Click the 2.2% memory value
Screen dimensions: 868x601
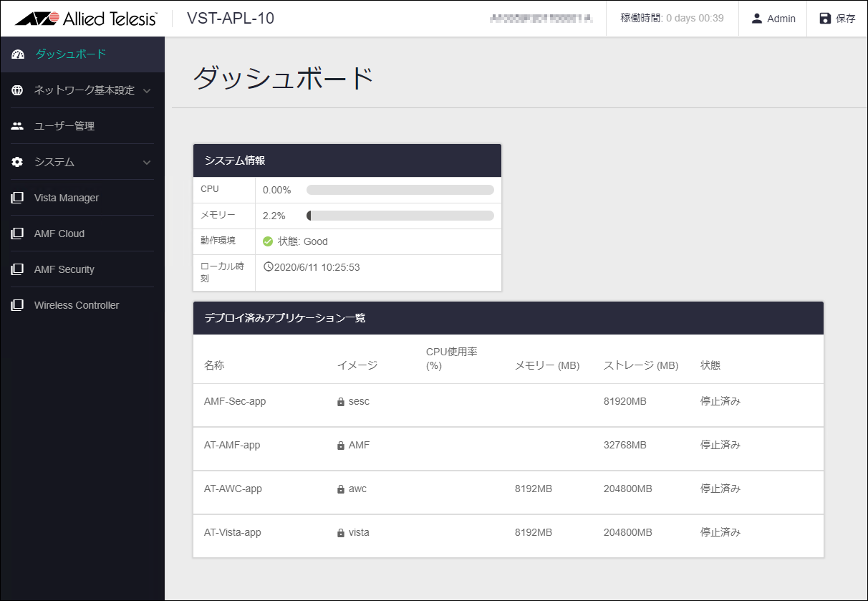pyautogui.click(x=274, y=216)
